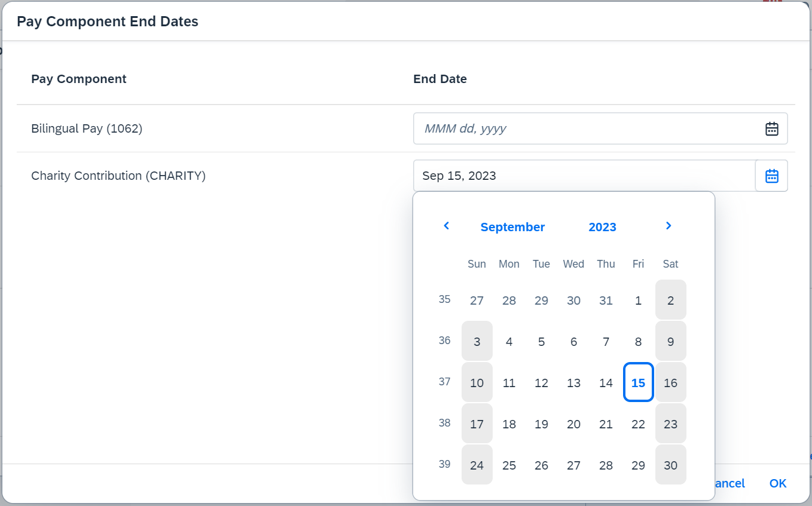812x506 pixels.
Task: Go to previous month using left arrow
Action: coord(446,226)
